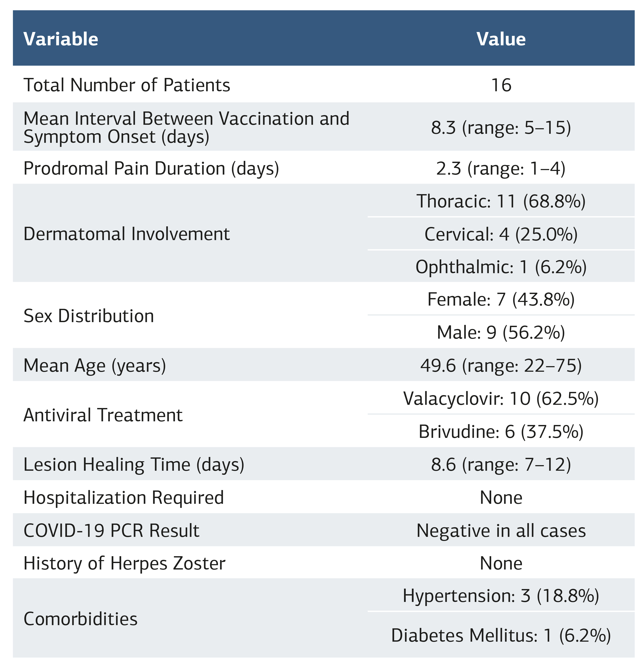Click the Diabetes Mellitus: 1 (6.2%) cell
Image resolution: width=644 pixels, height=670 pixels.
[x=501, y=635]
